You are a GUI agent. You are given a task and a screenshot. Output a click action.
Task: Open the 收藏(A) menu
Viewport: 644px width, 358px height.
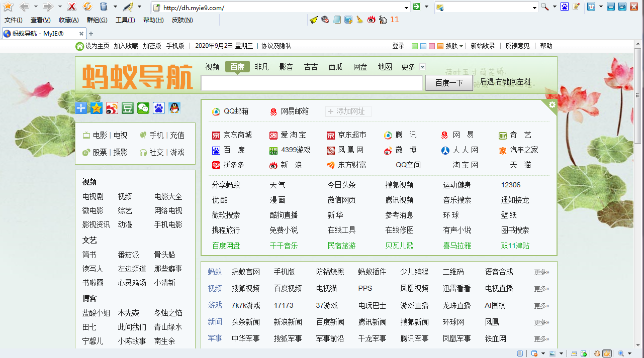coord(69,20)
